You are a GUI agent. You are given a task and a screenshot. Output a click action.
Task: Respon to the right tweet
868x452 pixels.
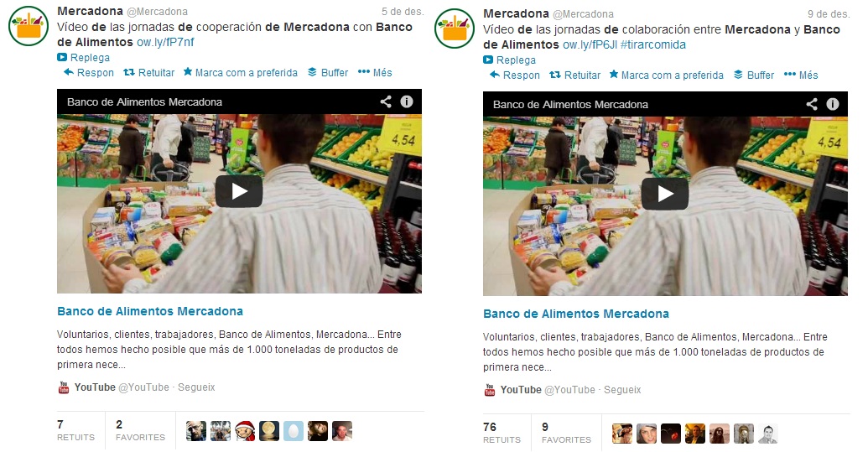click(x=515, y=75)
